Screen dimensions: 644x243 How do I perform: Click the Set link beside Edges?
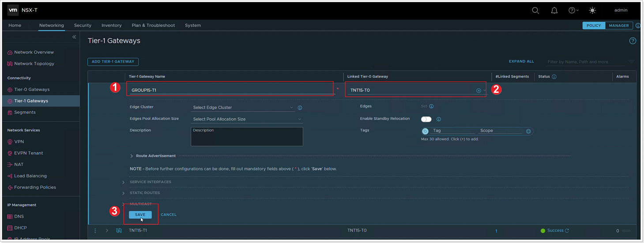pyautogui.click(x=424, y=106)
